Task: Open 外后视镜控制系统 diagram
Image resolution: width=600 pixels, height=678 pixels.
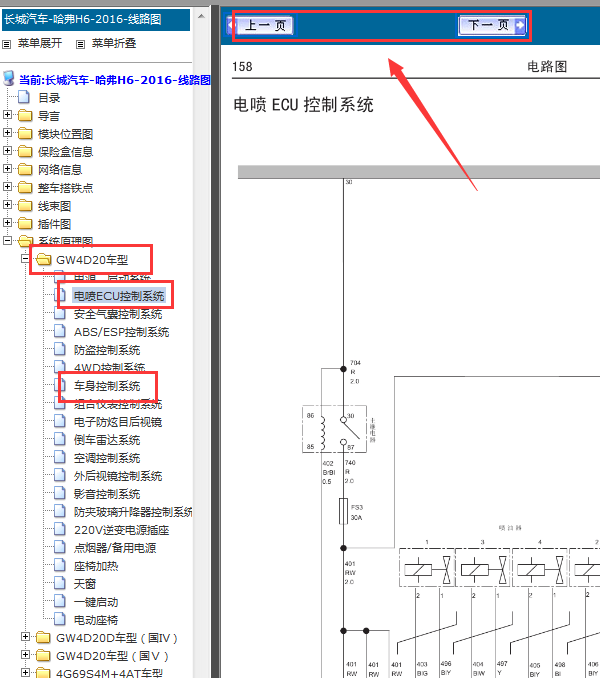Action: coord(118,476)
